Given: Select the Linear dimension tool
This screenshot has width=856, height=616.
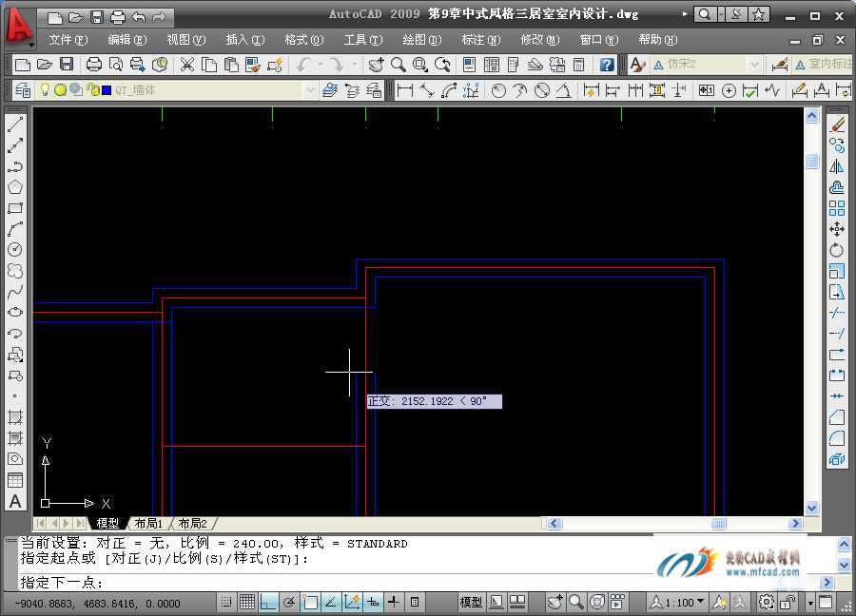Looking at the screenshot, I should [x=405, y=90].
